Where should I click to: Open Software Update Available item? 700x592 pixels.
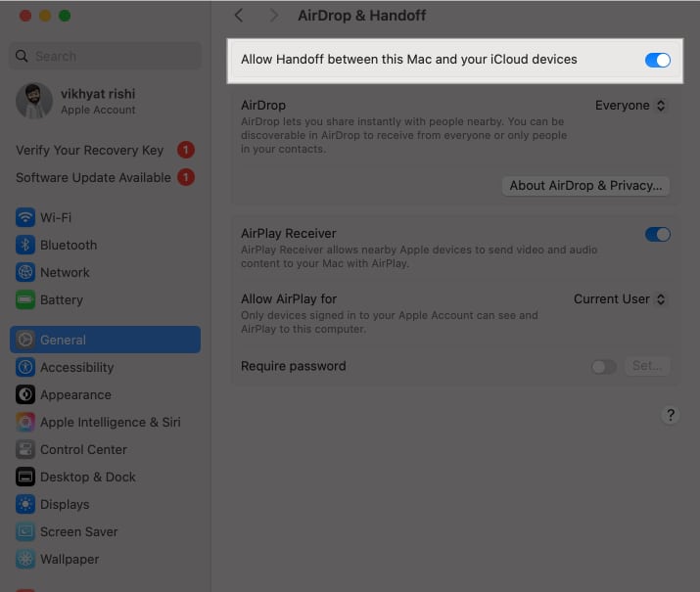(105, 177)
